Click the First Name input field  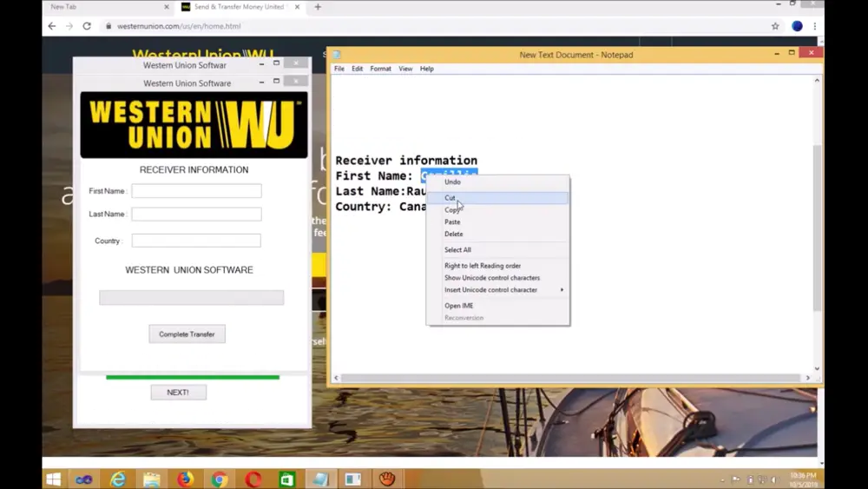(196, 191)
